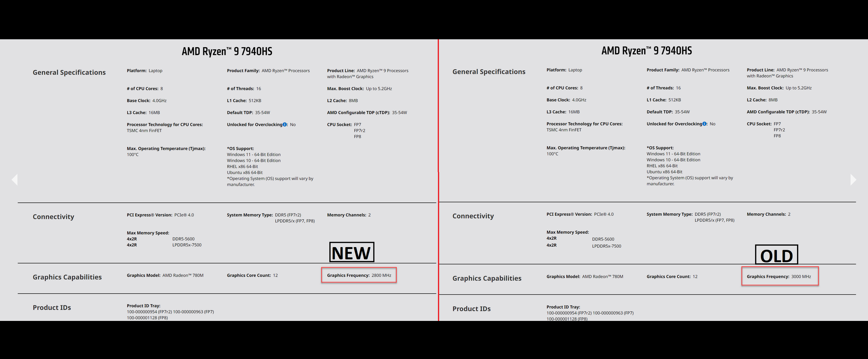Click the Connectivity heading in the NEW sheet
The width and height of the screenshot is (868, 359).
click(x=54, y=217)
